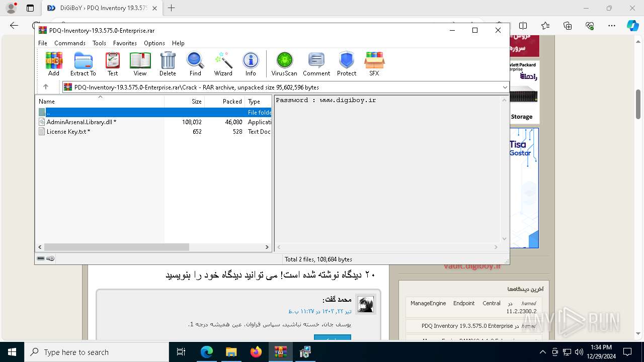The height and width of the screenshot is (362, 644).
Task: Open browser tab actions menu icon
Action: point(30,8)
